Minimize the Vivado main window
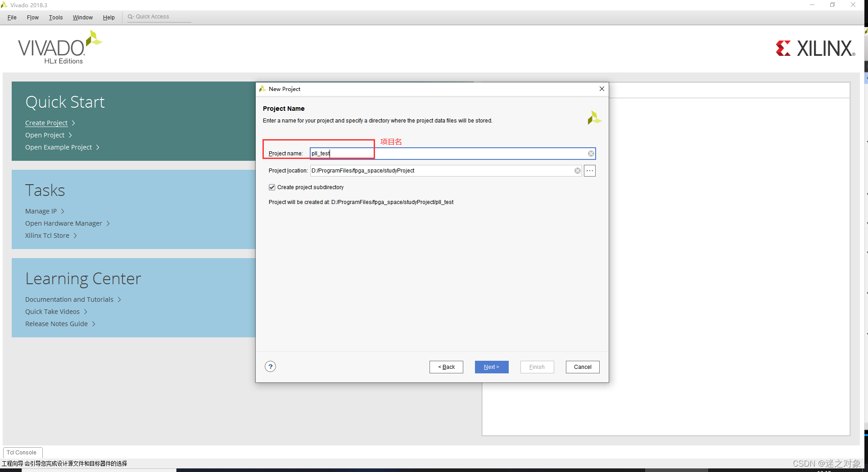Screen dimensions: 868x472 [x=812, y=5]
